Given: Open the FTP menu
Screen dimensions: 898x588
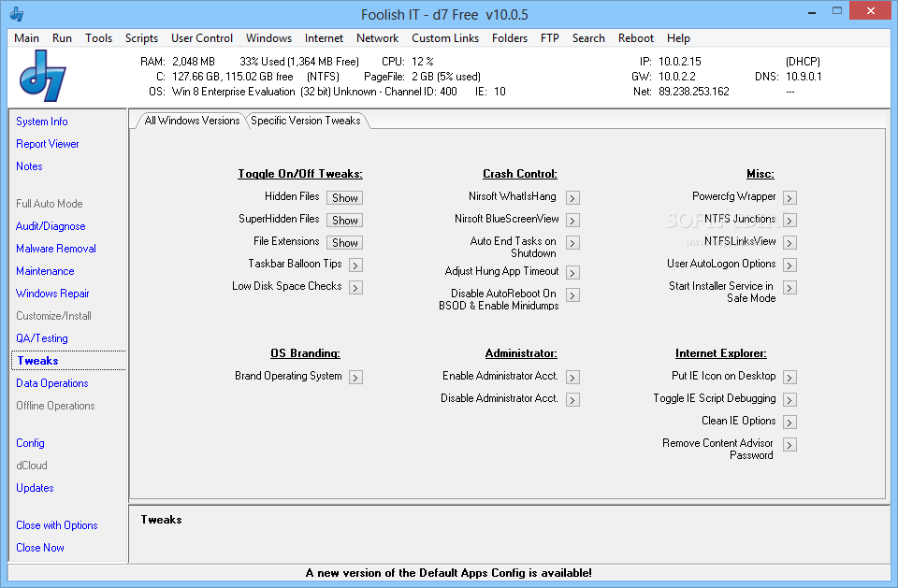Looking at the screenshot, I should pos(550,37).
